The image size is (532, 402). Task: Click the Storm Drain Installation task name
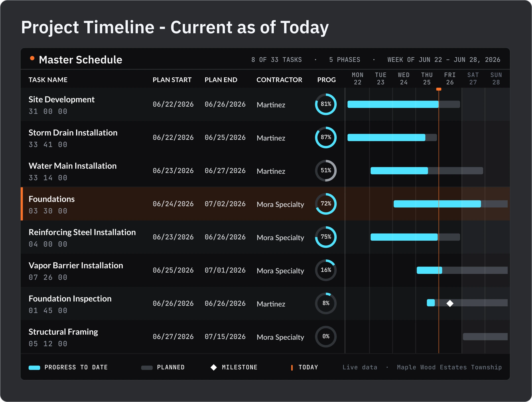coord(73,133)
